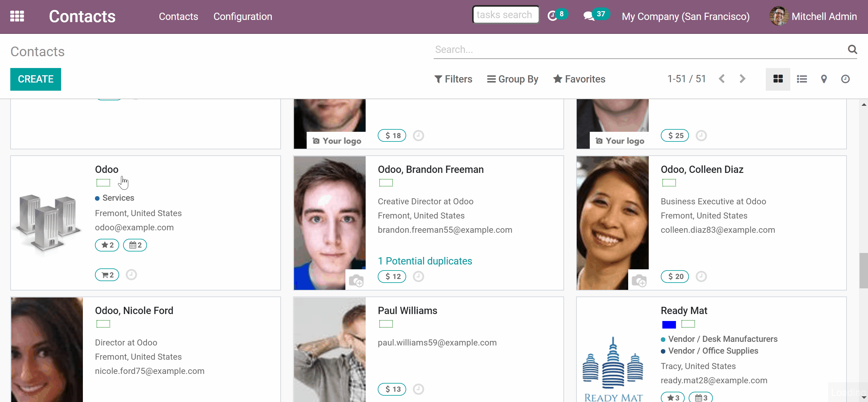The width and height of the screenshot is (868, 402).
Task: Focus the tasks search input
Action: tap(505, 15)
